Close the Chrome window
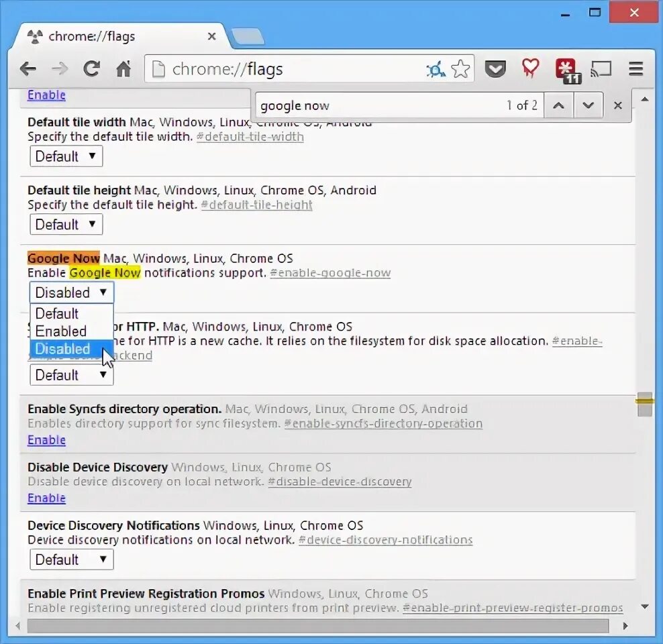The image size is (663, 644). tap(634, 12)
